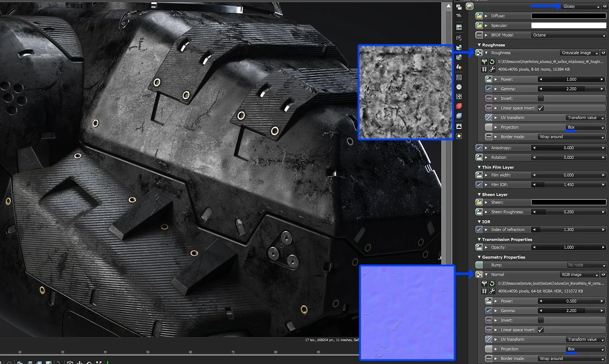The width and height of the screenshot is (609, 364).
Task: Select the red cube icon in sidebar
Action: point(459,106)
